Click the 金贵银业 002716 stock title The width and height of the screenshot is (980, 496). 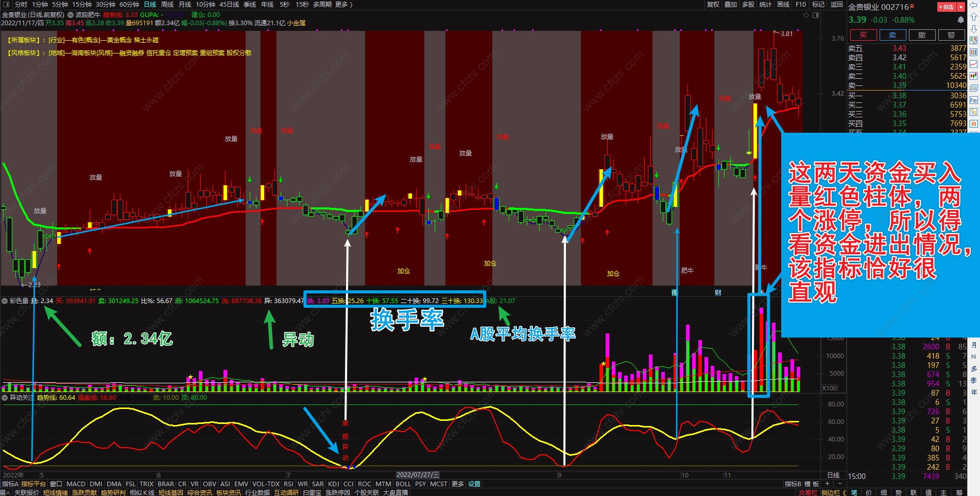(879, 7)
